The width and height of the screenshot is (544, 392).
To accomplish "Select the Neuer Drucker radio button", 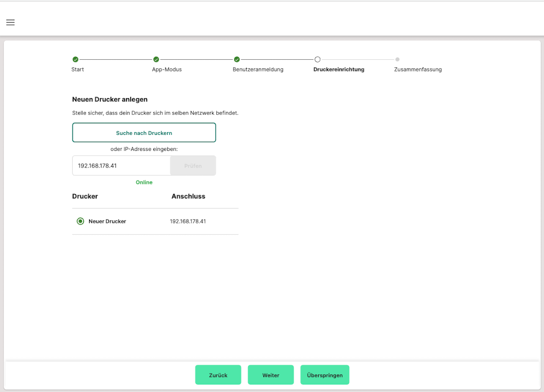I will 81,221.
